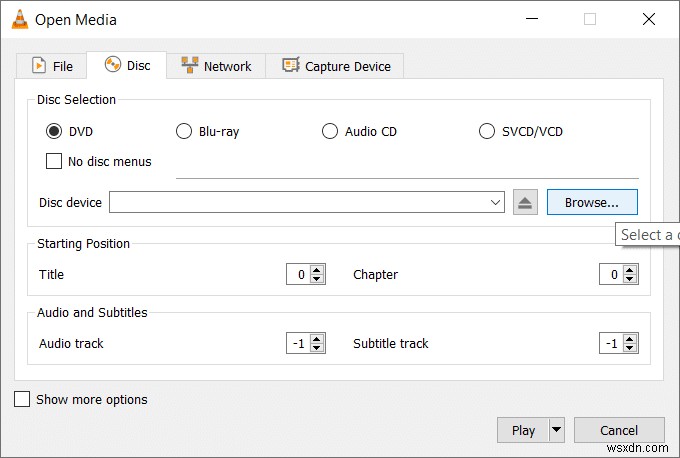This screenshot has height=458, width=680.
Task: Click the eject disc icon button
Action: tap(526, 202)
